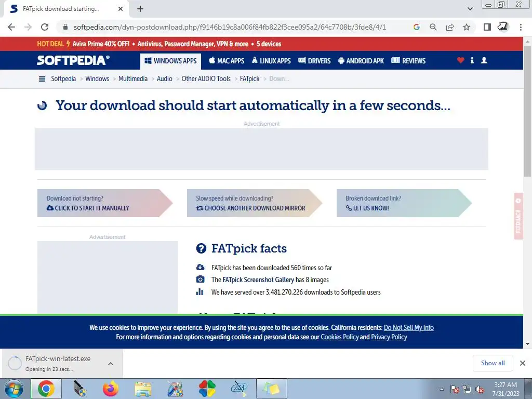
Task: Go back using the browser back arrow
Action: 11,27
